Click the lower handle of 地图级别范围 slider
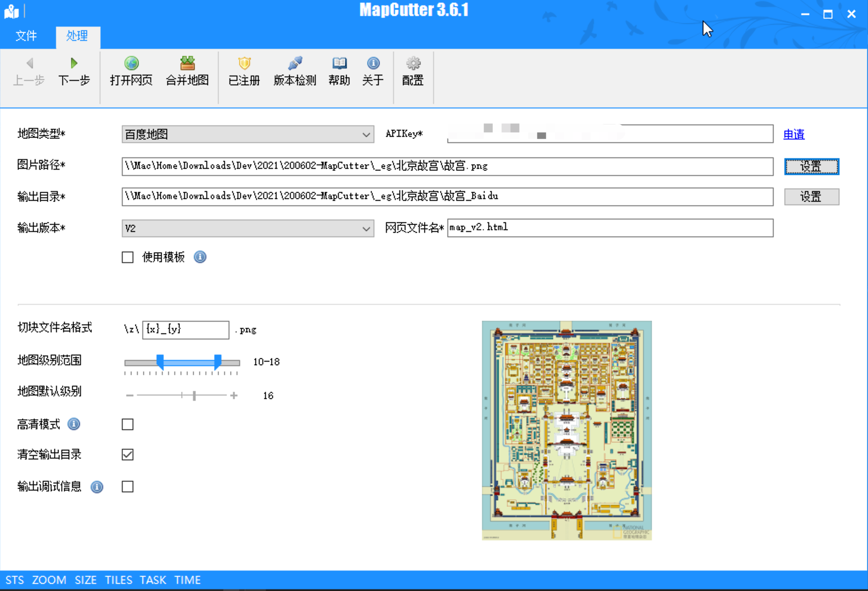The image size is (868, 591). [160, 362]
